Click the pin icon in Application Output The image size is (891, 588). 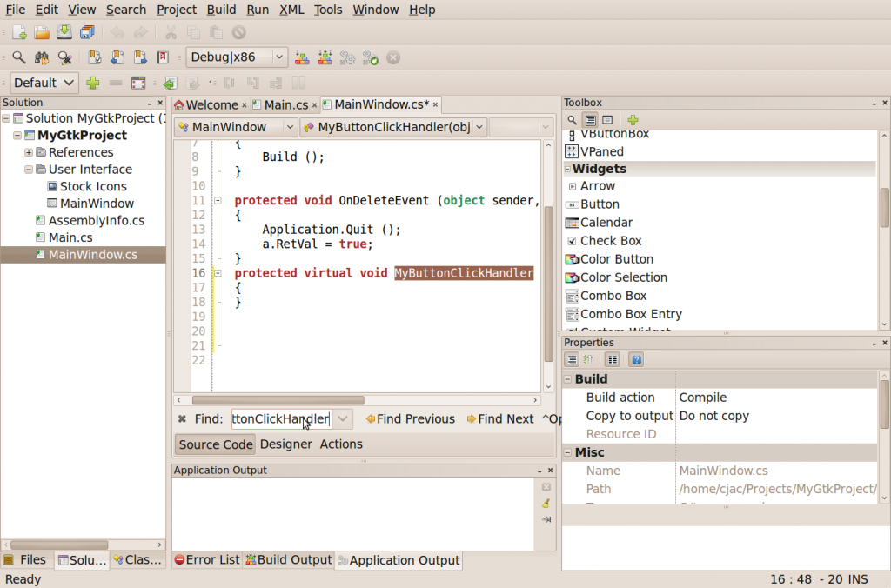[546, 519]
